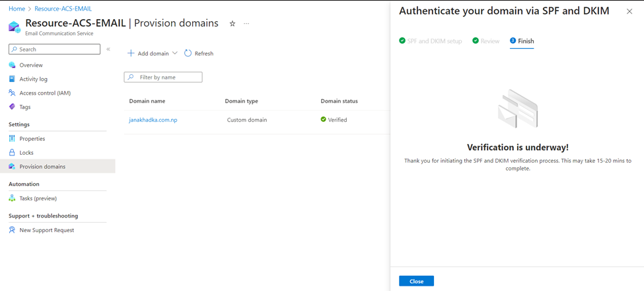Click the Add domain button label
This screenshot has height=291, width=644.
point(153,54)
